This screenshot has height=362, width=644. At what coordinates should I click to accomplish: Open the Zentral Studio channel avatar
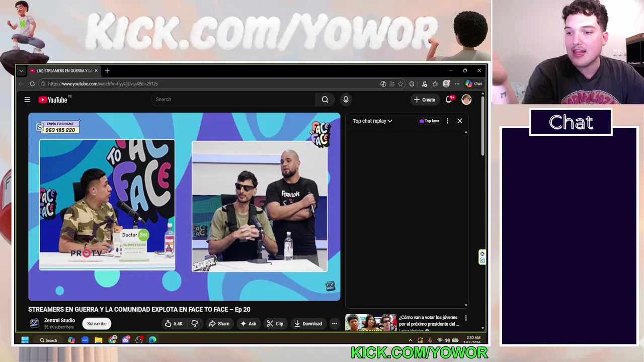point(34,323)
